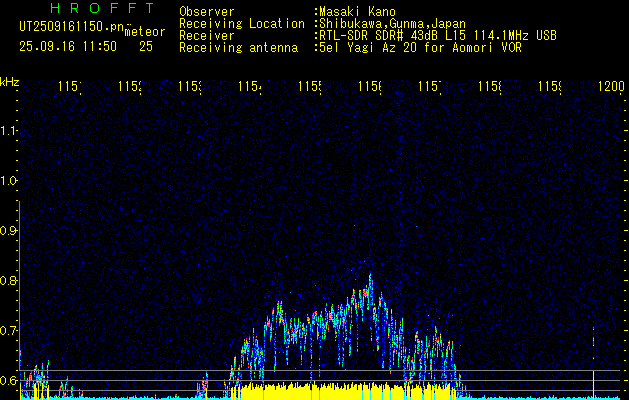Click the 'Receiving Location' label

click(x=242, y=24)
